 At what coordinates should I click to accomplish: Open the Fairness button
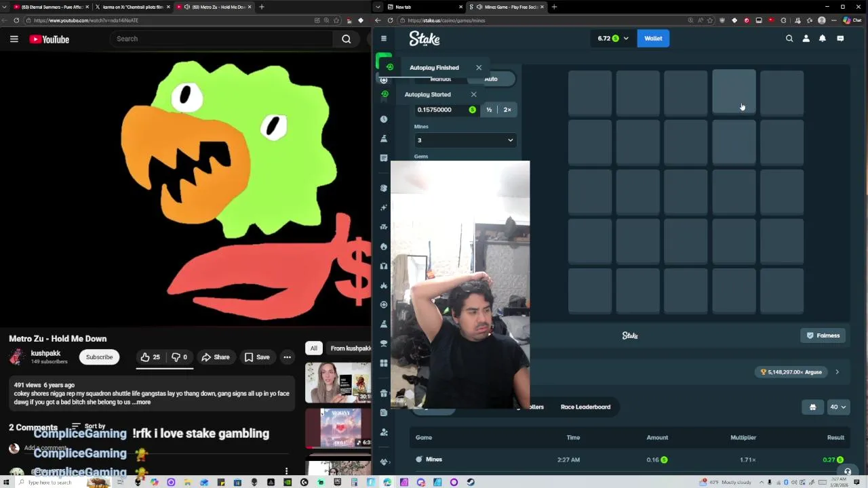pos(823,335)
